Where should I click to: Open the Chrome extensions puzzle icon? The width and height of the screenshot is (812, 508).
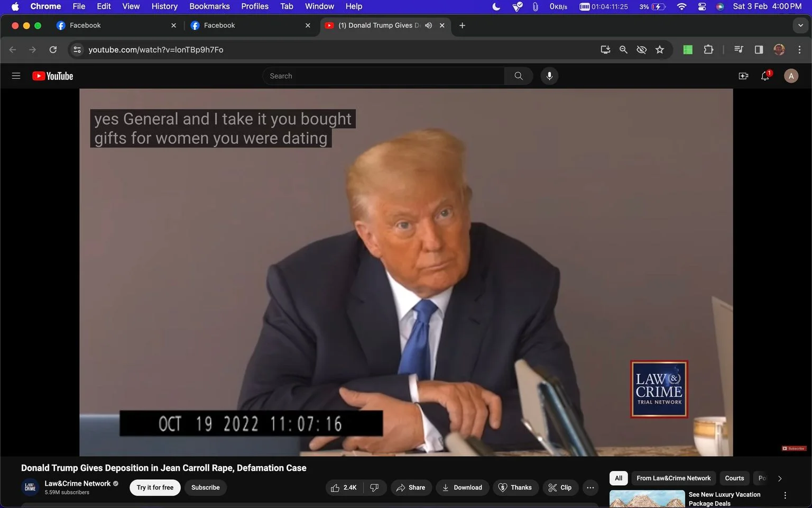[708, 50]
